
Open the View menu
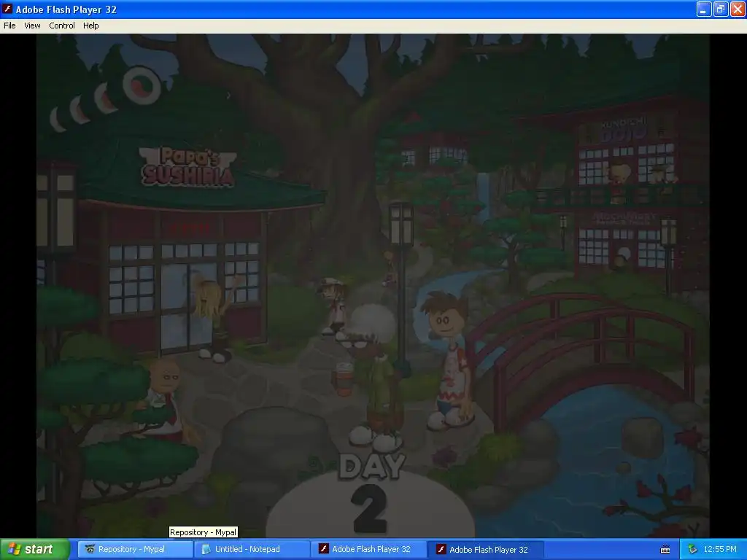click(32, 26)
